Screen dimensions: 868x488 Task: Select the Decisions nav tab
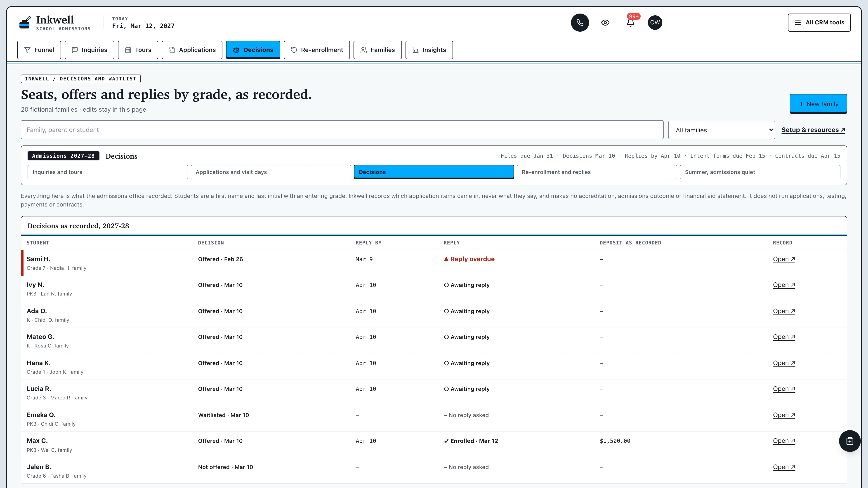coord(253,50)
